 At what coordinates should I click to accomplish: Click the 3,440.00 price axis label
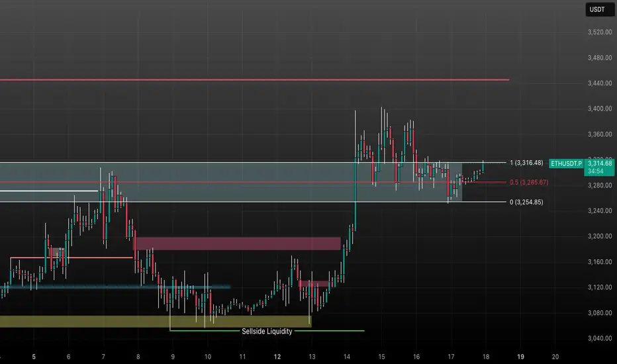[x=600, y=83]
